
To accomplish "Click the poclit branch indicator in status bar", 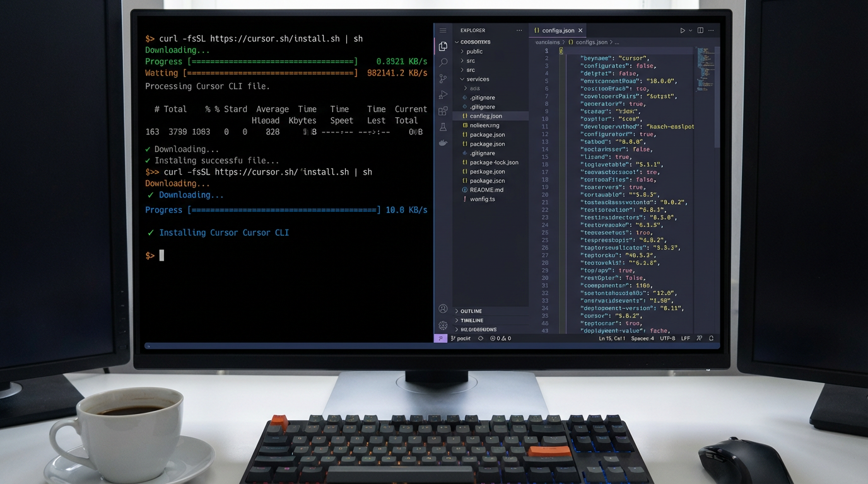I will [x=461, y=338].
